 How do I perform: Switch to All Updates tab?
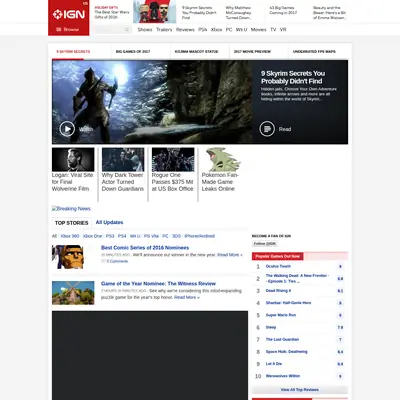pyautogui.click(x=109, y=222)
